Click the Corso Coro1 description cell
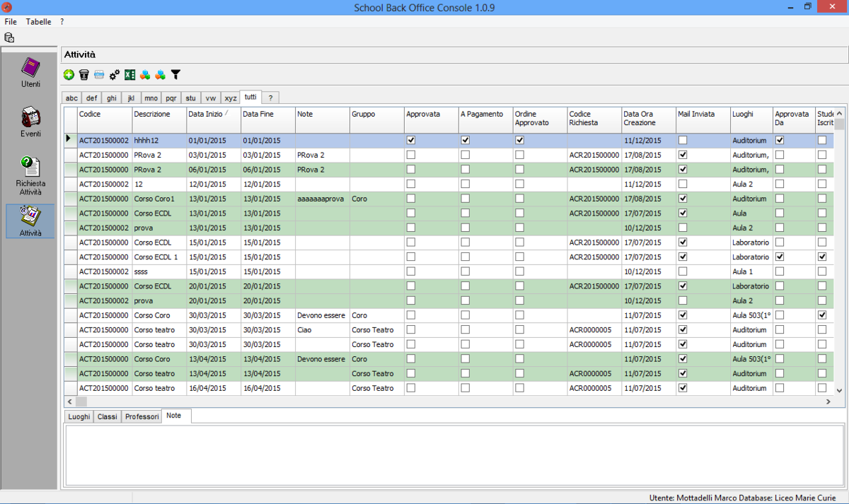The width and height of the screenshot is (849, 504). 159,199
